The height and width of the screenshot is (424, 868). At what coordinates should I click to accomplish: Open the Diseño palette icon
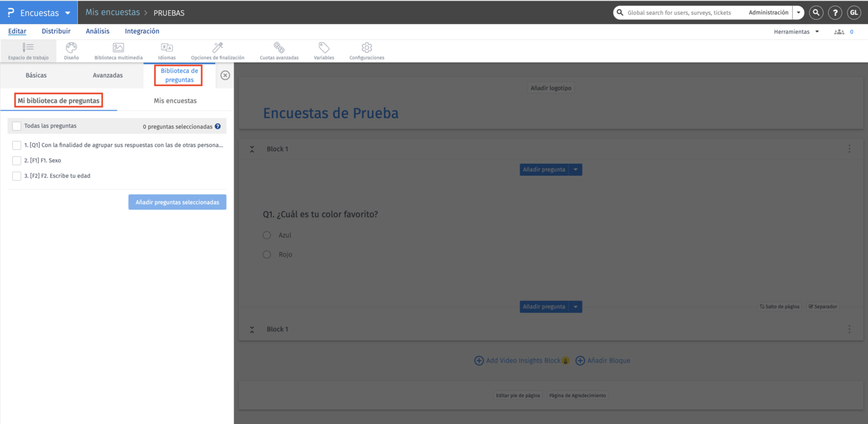point(71,47)
